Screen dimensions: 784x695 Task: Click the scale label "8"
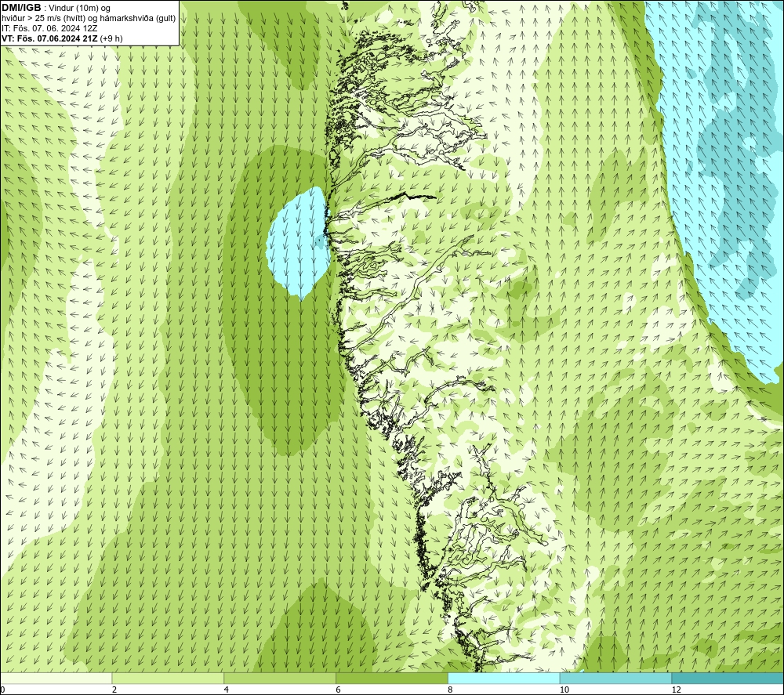click(451, 690)
